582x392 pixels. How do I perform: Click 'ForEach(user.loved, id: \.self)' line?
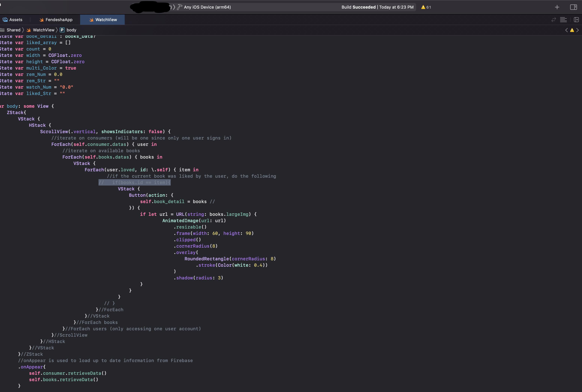(x=142, y=170)
